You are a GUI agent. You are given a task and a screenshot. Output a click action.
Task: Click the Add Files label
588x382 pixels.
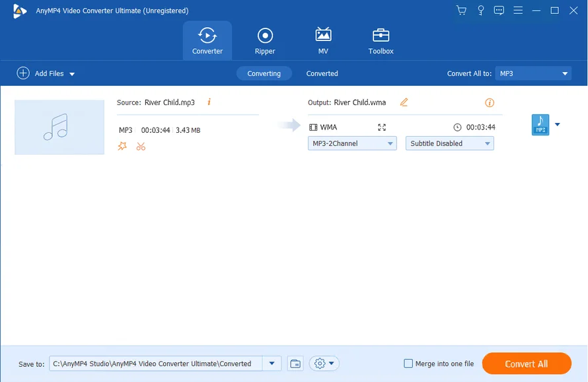[49, 73]
